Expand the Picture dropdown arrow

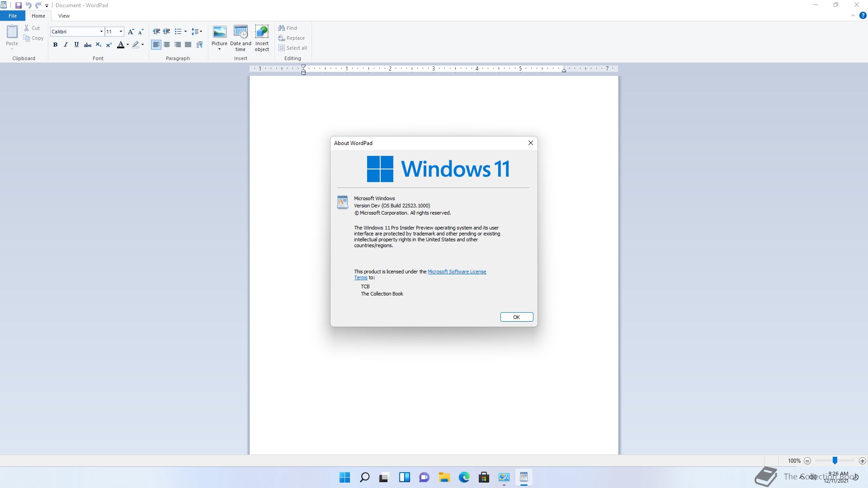point(219,49)
